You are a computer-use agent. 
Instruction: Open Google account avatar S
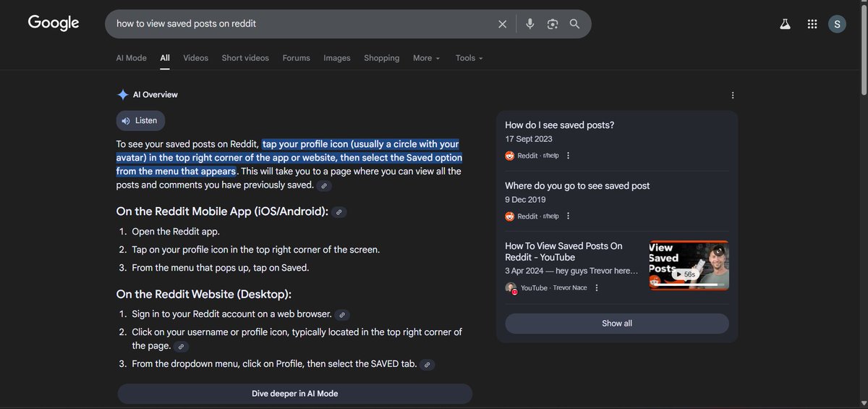click(837, 24)
